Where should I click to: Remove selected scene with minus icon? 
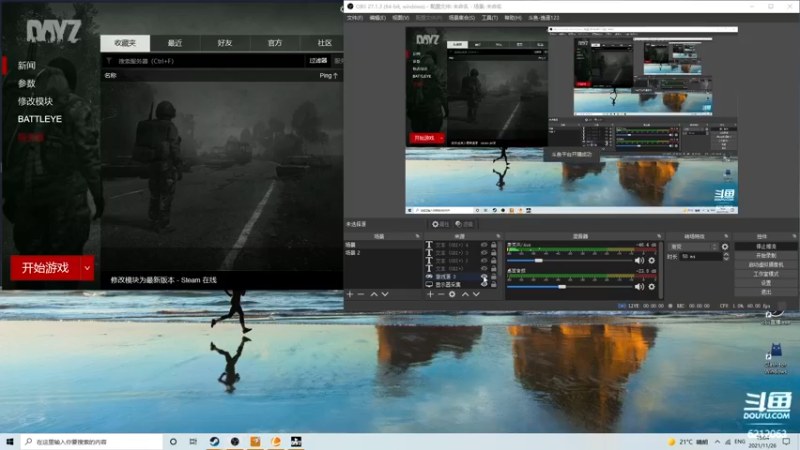click(361, 294)
